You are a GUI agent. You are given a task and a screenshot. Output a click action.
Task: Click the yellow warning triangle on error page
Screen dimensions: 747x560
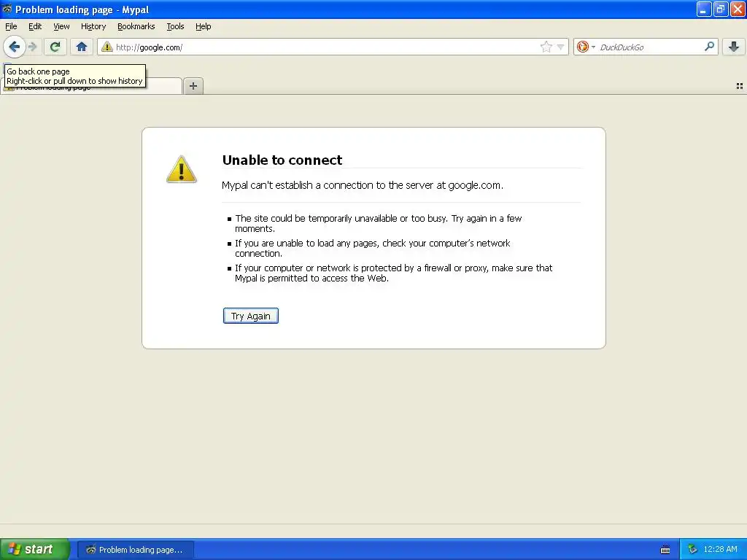(x=182, y=169)
